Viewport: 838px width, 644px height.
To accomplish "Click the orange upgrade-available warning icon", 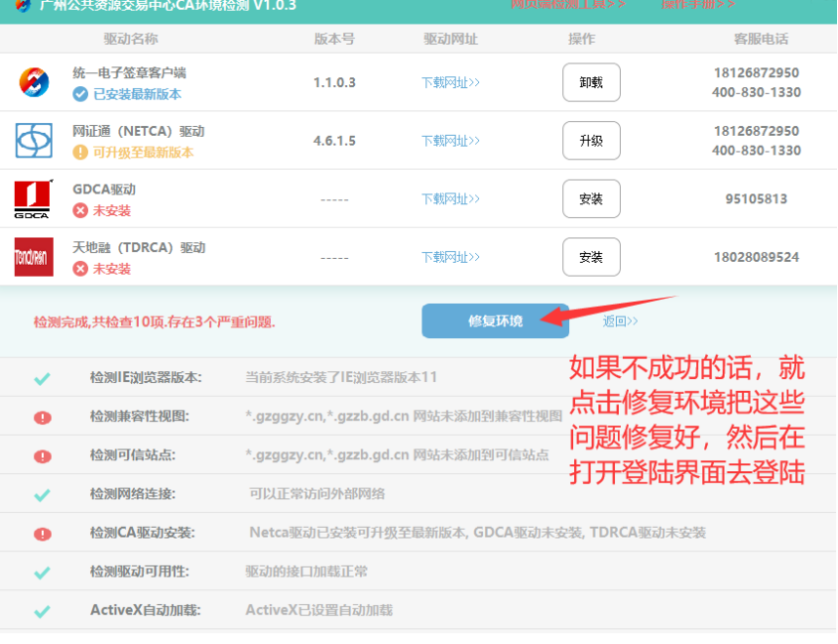I will tap(80, 152).
